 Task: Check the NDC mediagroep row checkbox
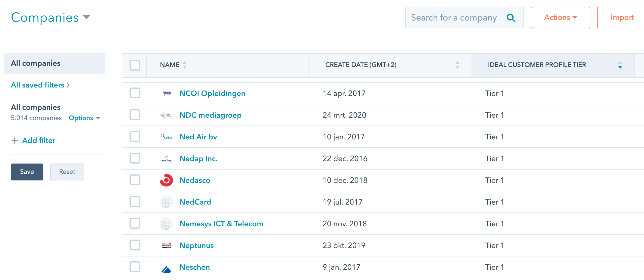click(x=135, y=115)
